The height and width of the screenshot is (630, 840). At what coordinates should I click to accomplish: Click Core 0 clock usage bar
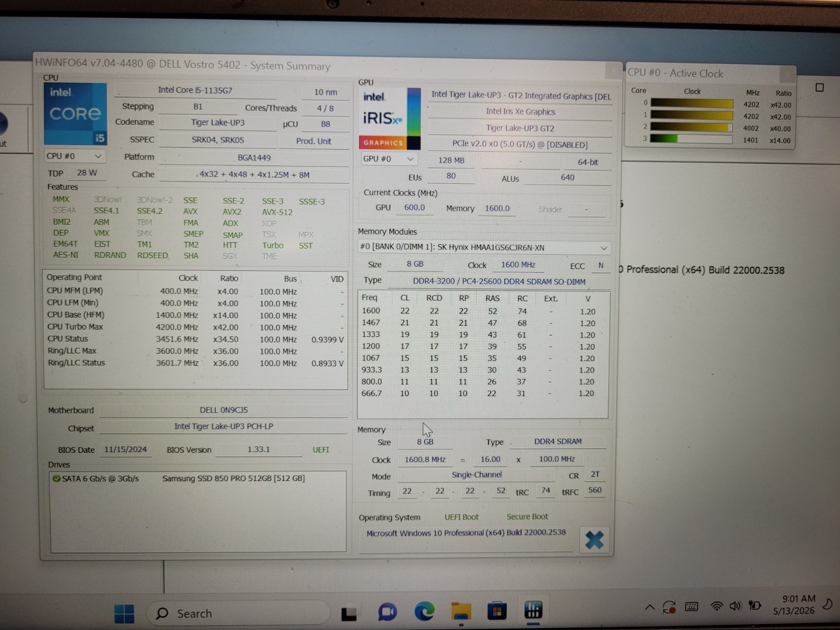[692, 104]
